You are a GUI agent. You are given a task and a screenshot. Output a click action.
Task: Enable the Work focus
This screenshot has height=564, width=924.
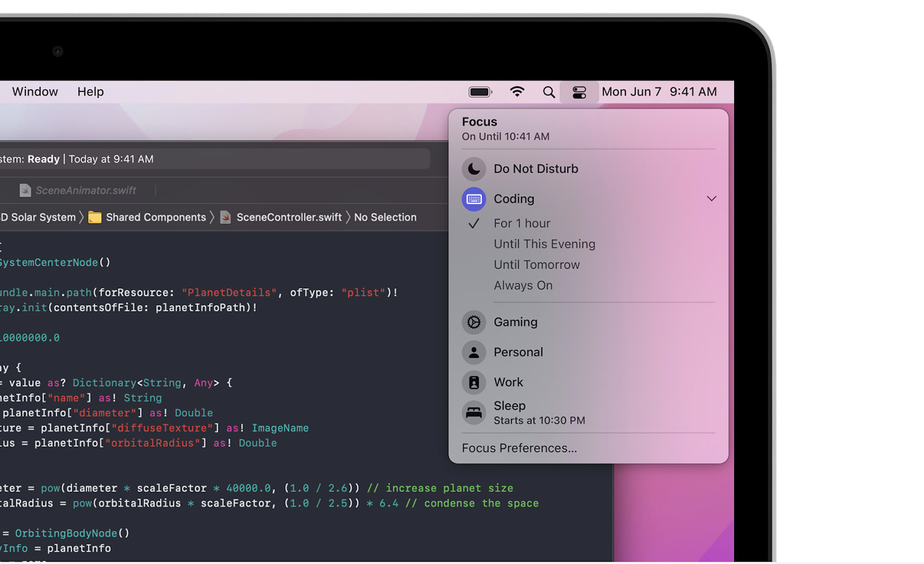(508, 382)
